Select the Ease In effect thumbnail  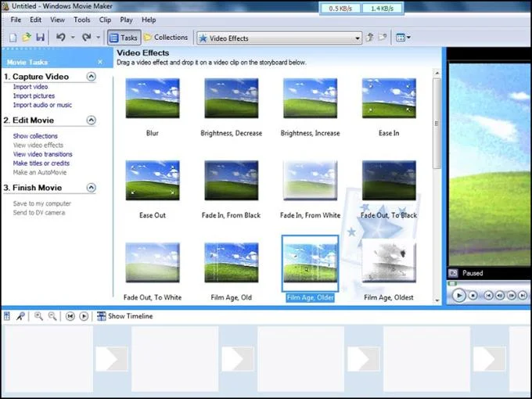[x=389, y=99]
